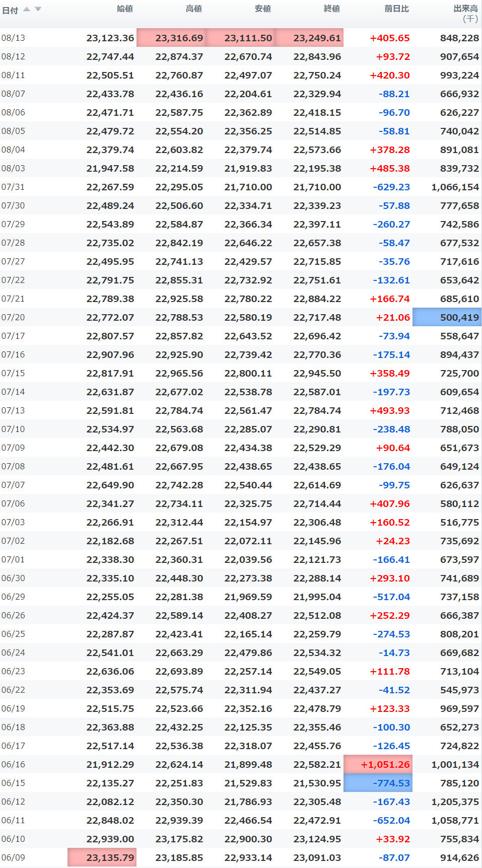The image size is (482, 868).
Task: Click the 始値 column header
Action: click(x=125, y=9)
